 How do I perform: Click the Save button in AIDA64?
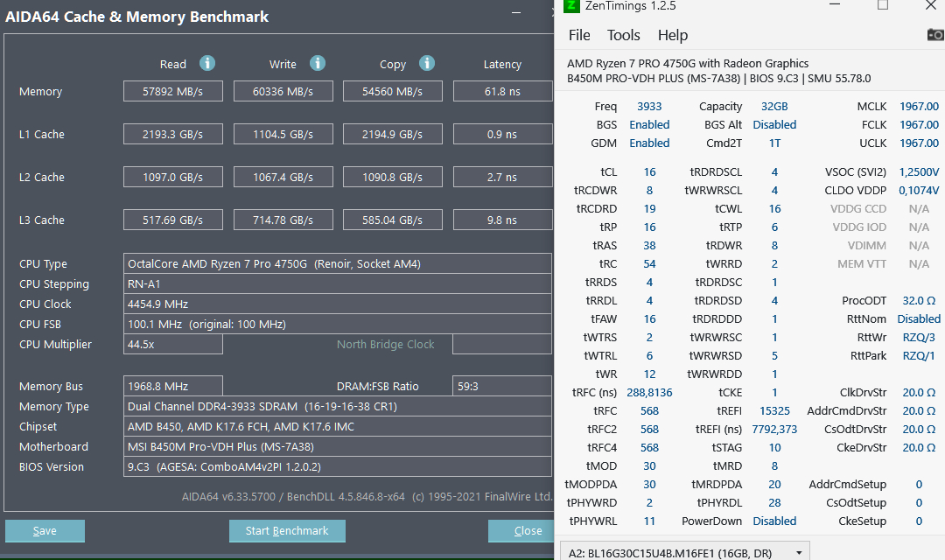pos(45,530)
